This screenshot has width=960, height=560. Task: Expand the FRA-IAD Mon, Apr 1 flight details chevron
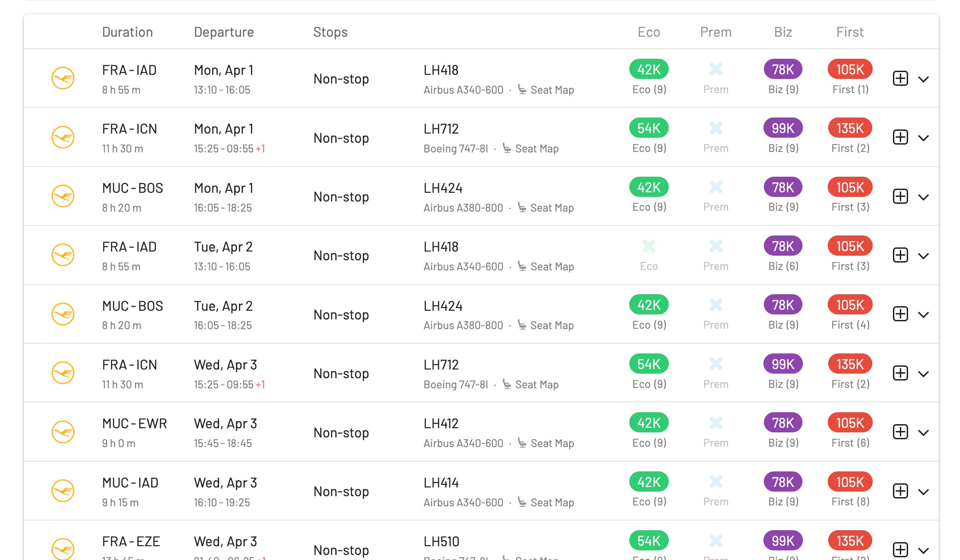(x=923, y=79)
